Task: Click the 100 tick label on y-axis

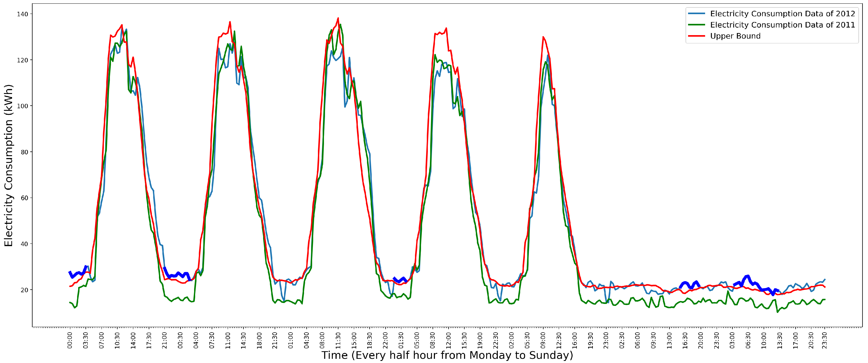Action: (x=22, y=106)
